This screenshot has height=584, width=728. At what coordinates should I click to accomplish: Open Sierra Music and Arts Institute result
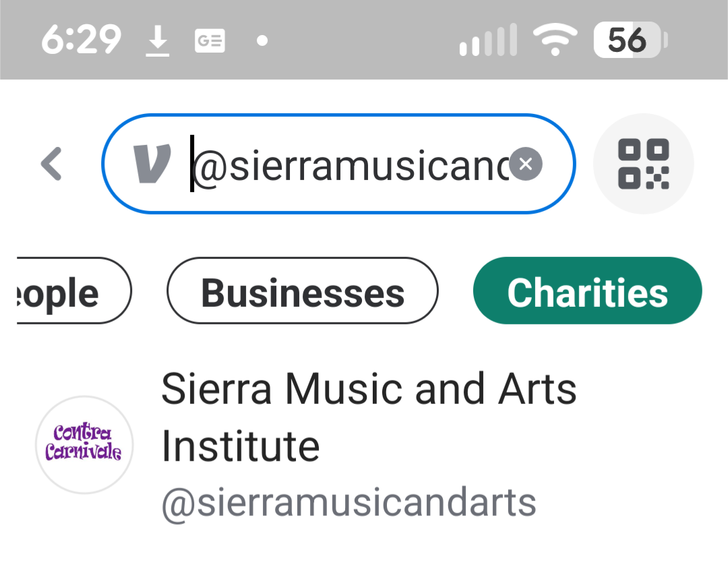(369, 389)
